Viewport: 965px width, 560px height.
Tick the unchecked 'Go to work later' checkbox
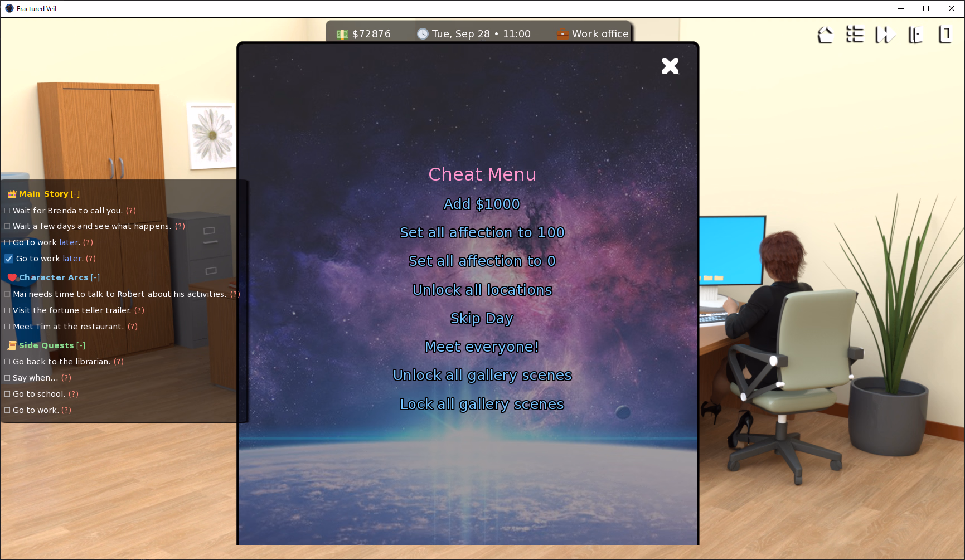coord(7,242)
